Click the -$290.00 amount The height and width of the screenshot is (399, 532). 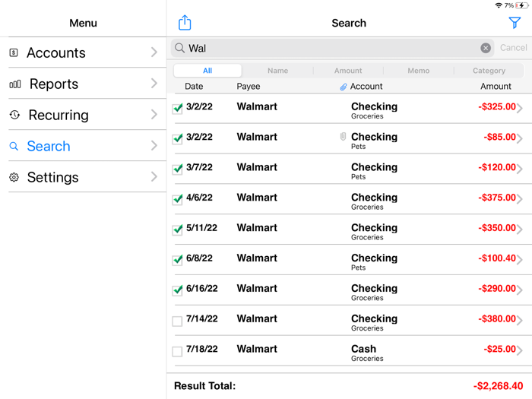pos(497,288)
